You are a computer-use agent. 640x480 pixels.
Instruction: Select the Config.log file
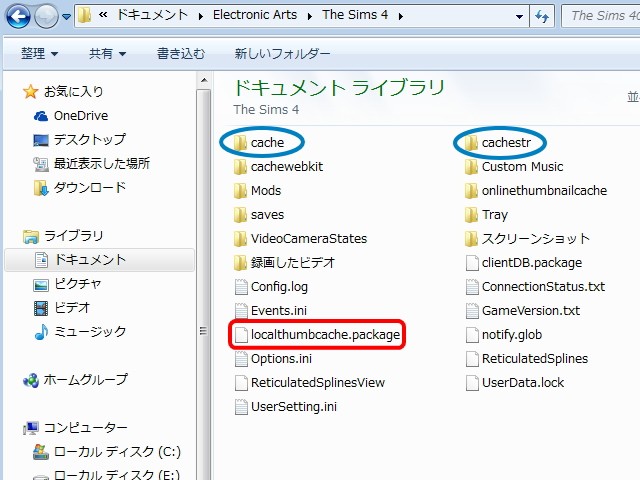(x=271, y=287)
